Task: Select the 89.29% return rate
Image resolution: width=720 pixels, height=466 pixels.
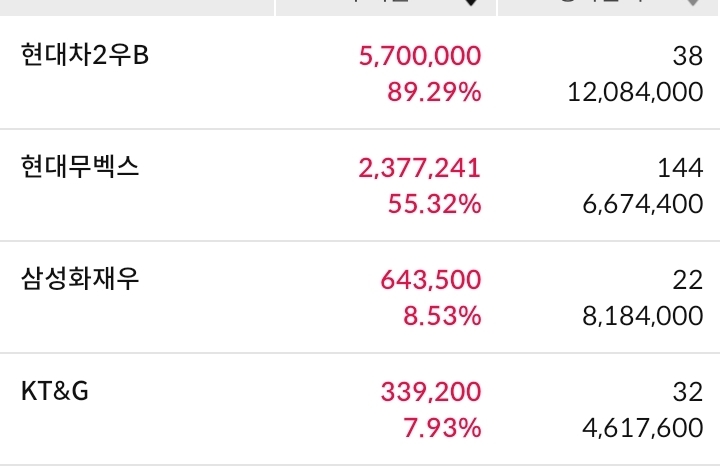Action: 433,93
